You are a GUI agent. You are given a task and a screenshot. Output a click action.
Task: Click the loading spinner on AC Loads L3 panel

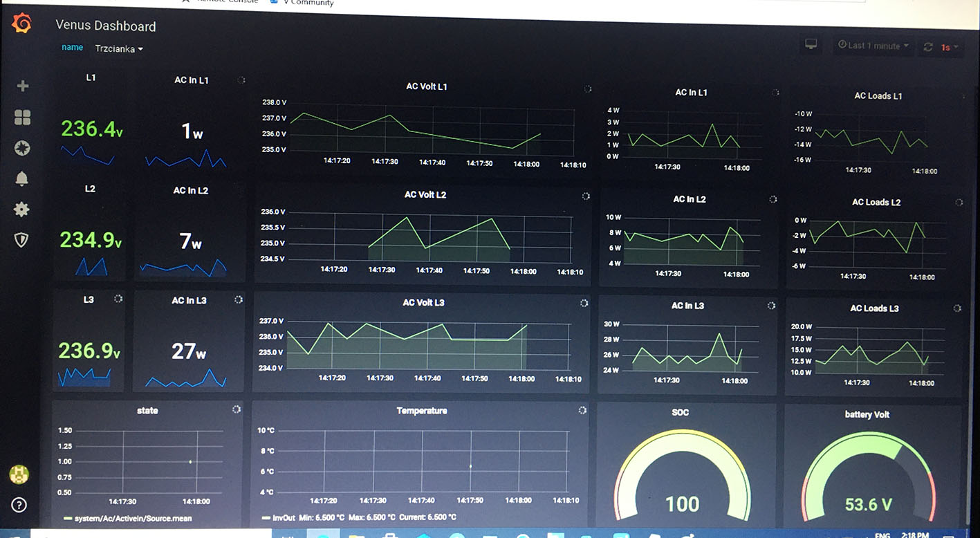click(x=957, y=308)
